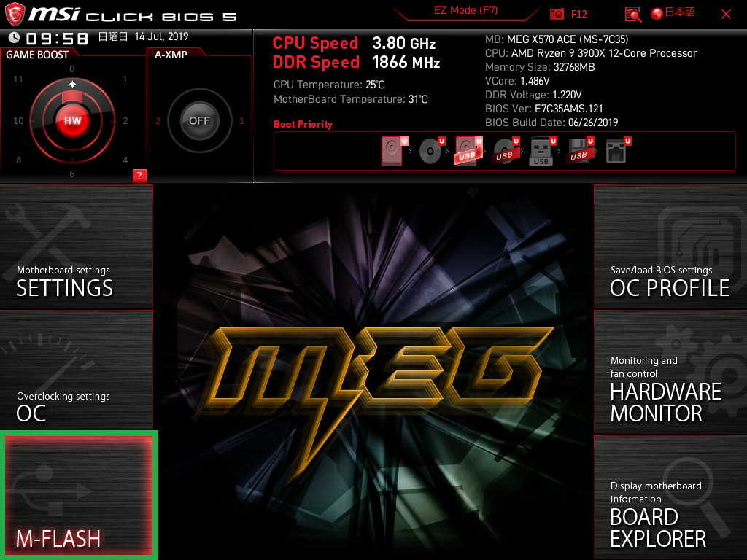747x560 pixels.
Task: Click the DDR Speed 1866 MHz value
Action: pos(406,63)
